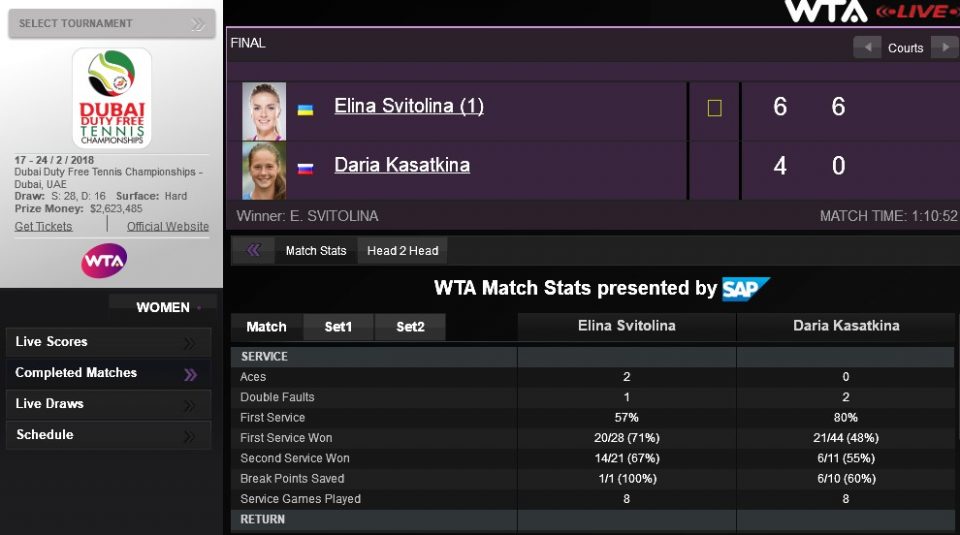The image size is (960, 535).
Task: Click the WTA Live logo at top right
Action: [867, 11]
